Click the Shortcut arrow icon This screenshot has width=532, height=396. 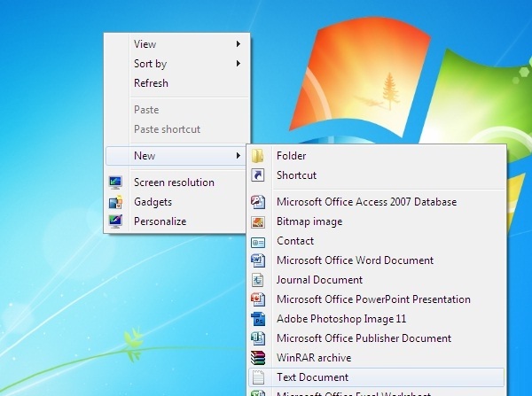258,175
